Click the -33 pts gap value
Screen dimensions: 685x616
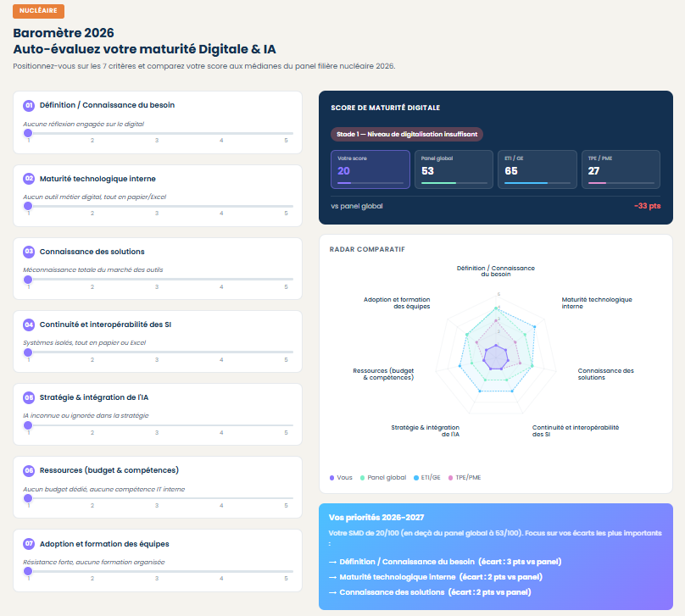648,206
